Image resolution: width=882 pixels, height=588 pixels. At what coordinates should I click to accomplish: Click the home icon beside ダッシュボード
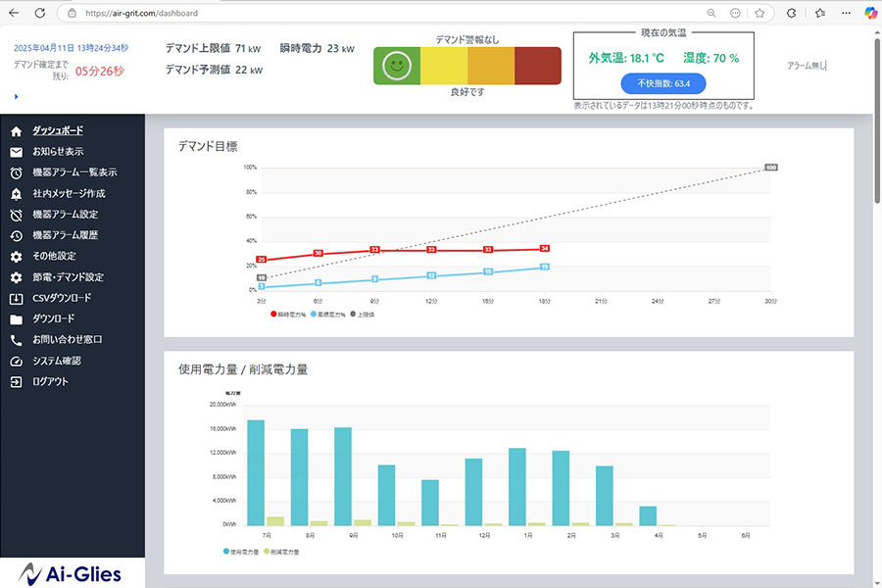pyautogui.click(x=16, y=131)
